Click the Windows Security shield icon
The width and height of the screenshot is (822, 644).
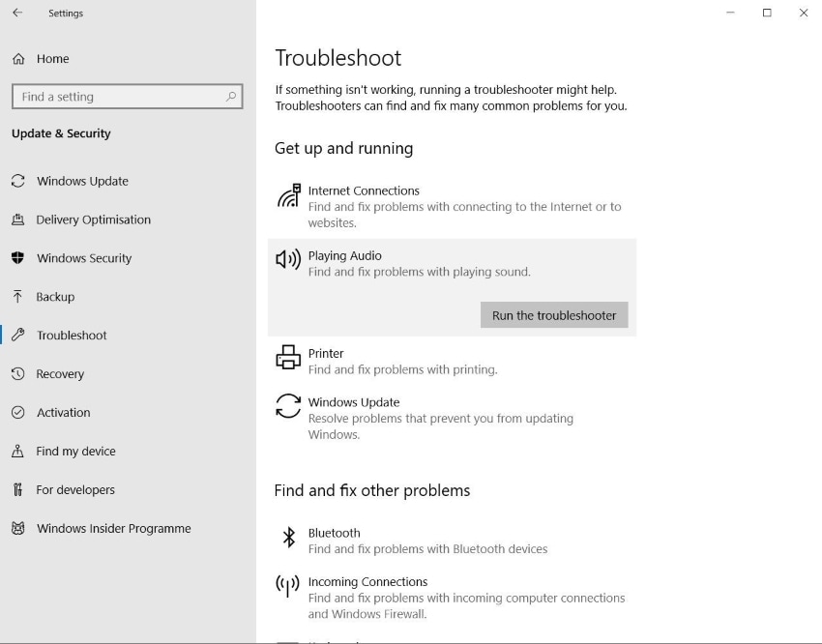coord(17,258)
